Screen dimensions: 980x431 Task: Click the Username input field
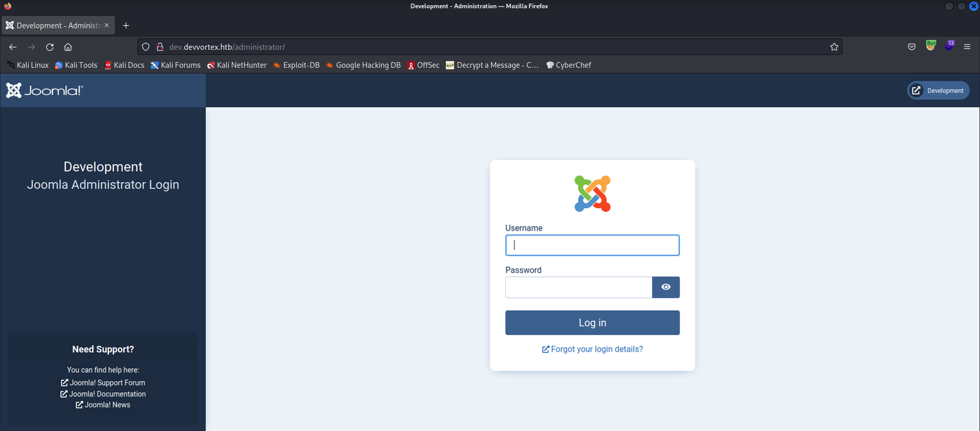(592, 245)
